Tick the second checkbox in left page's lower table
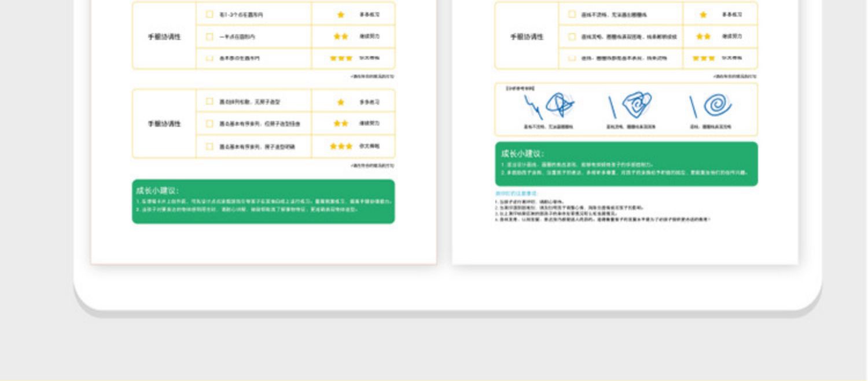The image size is (868, 381). [x=209, y=123]
